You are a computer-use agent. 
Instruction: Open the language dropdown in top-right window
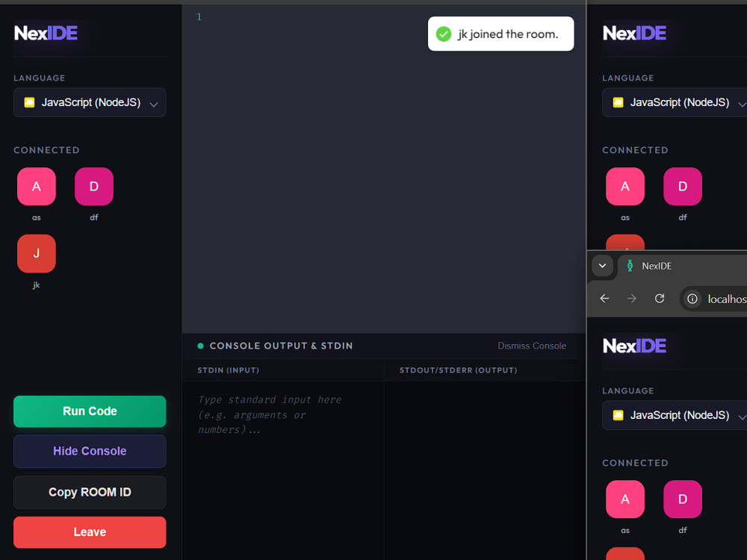[x=674, y=102]
